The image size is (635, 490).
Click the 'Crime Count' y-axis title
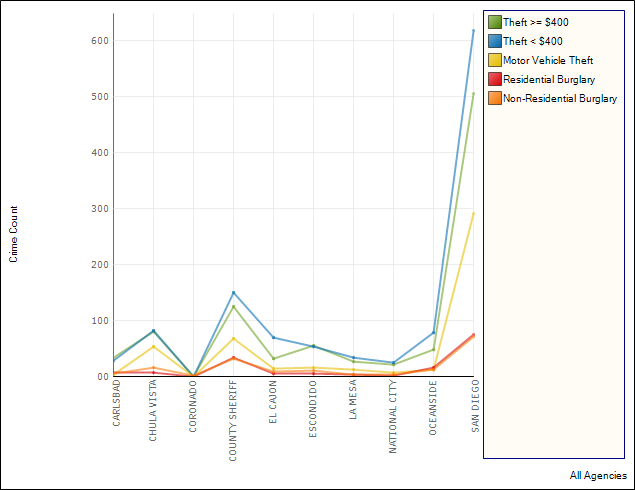click(14, 234)
